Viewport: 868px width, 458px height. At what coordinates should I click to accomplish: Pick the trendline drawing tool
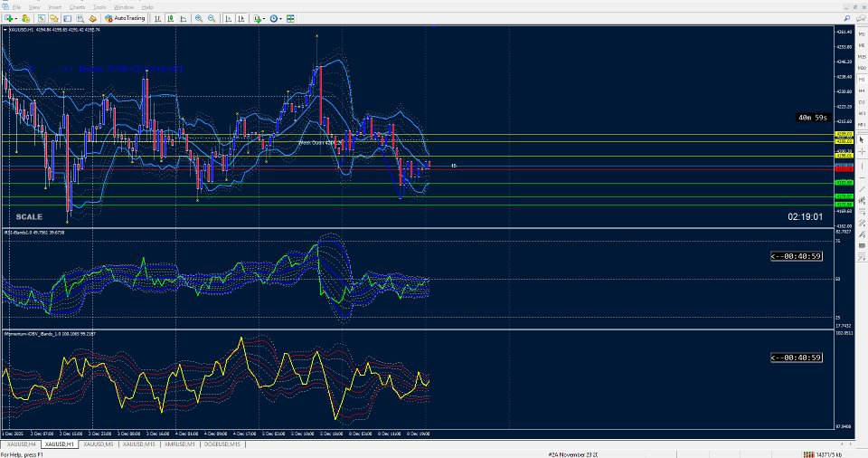pos(862,189)
